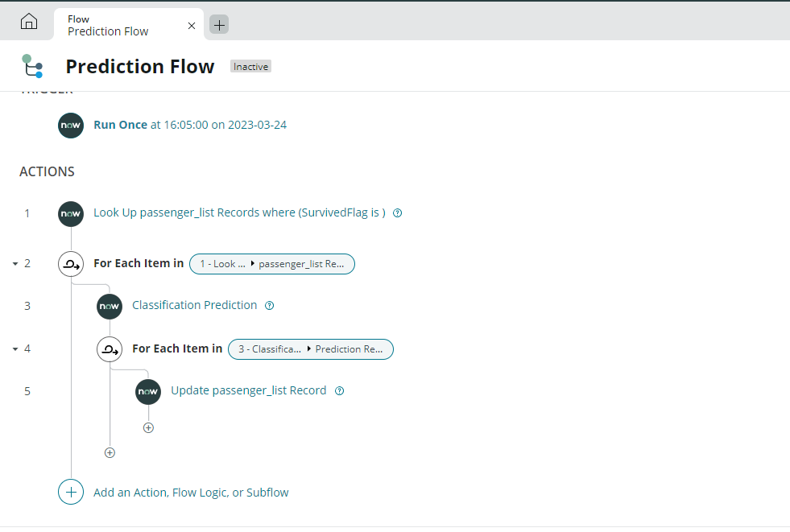
Task: Click the flow designer icon beside title
Action: (33, 67)
